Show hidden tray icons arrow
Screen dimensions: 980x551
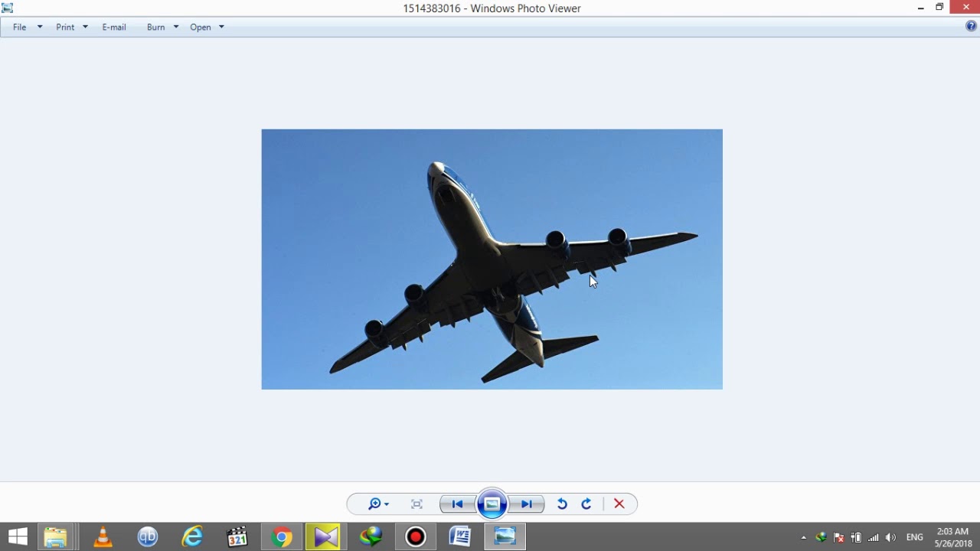(x=803, y=538)
